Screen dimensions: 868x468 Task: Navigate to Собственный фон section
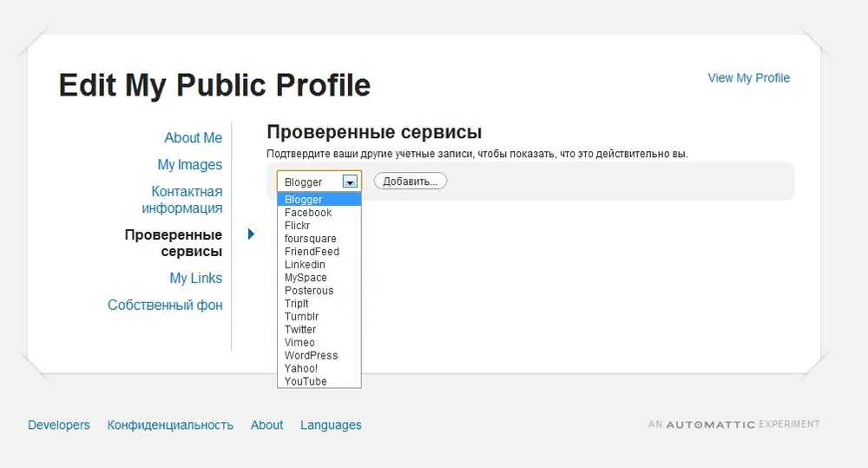[x=165, y=306]
